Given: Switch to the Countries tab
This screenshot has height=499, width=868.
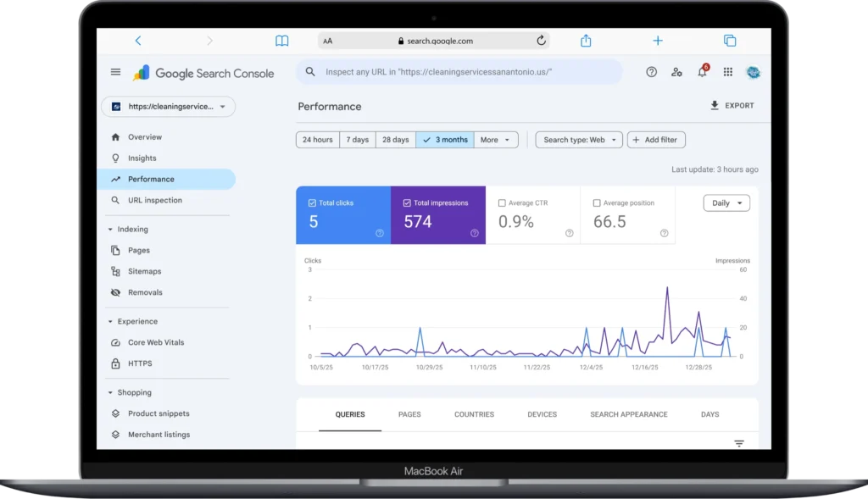Looking at the screenshot, I should tap(474, 414).
